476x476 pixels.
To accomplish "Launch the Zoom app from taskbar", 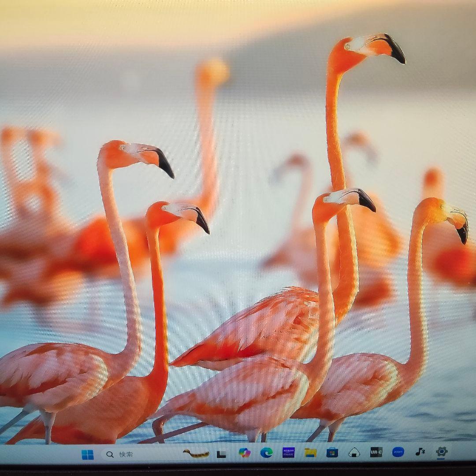I will click(398, 452).
